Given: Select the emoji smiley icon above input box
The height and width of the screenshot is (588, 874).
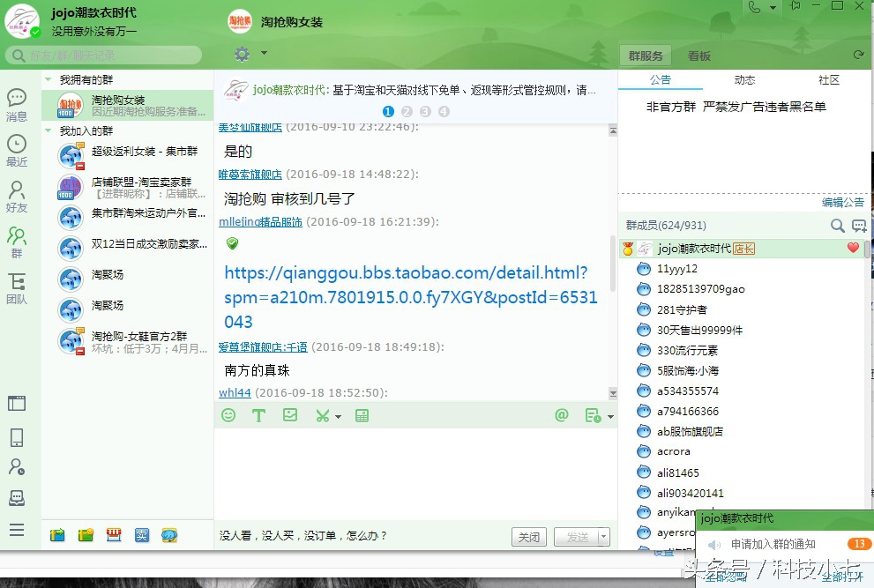Looking at the screenshot, I should [228, 414].
